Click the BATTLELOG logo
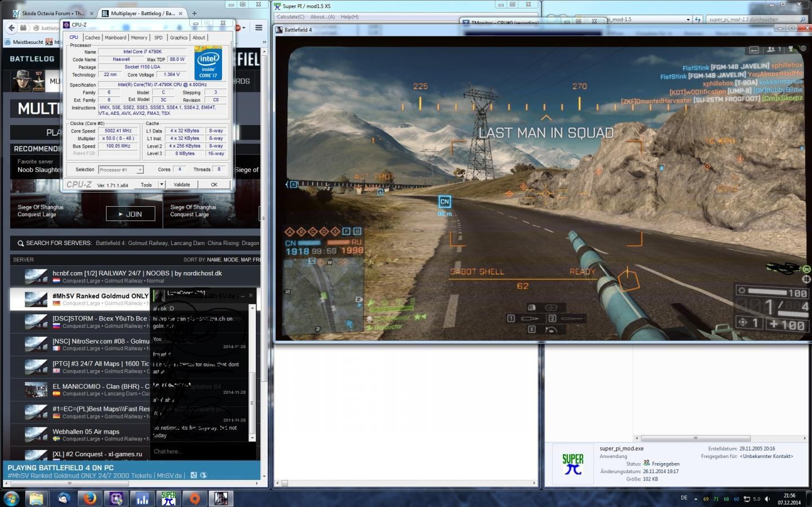This screenshot has width=812, height=507. [32, 59]
